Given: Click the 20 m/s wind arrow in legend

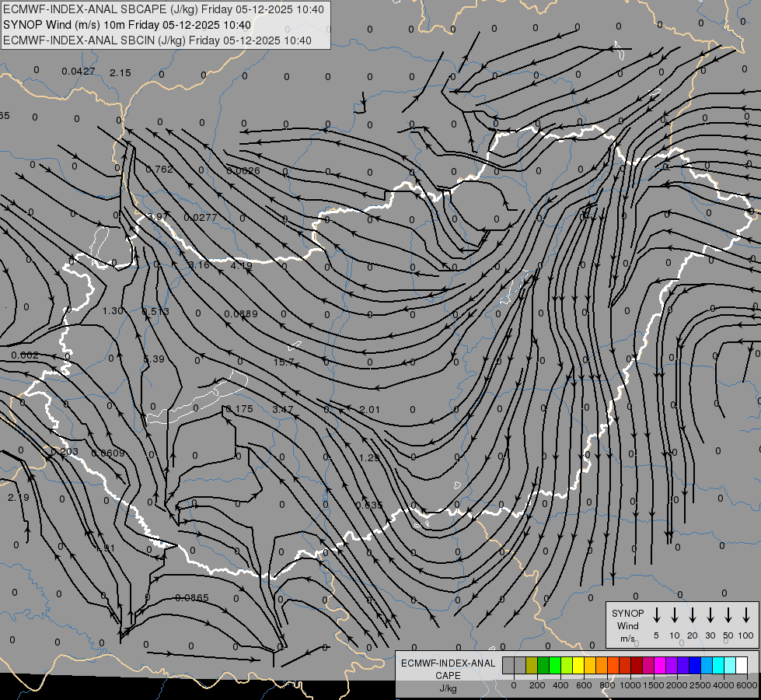Looking at the screenshot, I should click(692, 615).
